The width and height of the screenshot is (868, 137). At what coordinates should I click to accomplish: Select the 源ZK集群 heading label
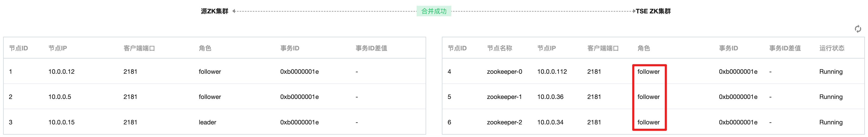click(x=214, y=11)
